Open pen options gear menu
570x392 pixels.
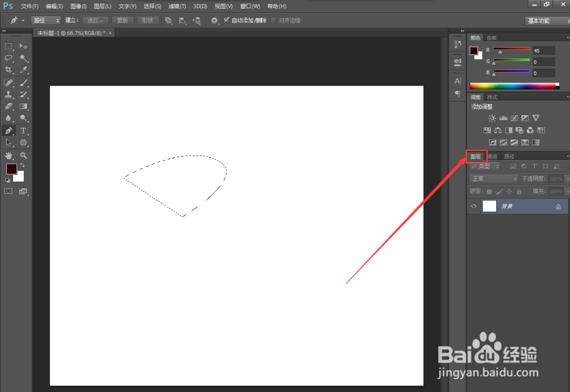(214, 21)
